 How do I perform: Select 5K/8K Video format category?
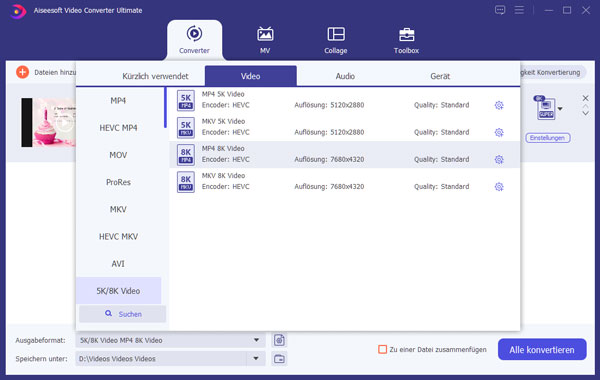[x=118, y=291]
